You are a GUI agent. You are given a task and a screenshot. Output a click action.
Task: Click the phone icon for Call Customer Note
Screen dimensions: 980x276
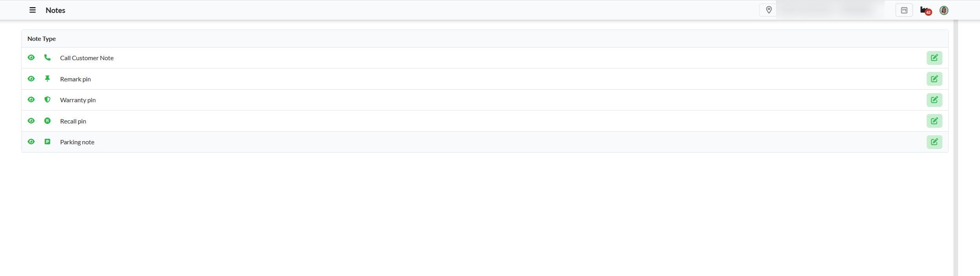[x=47, y=58]
